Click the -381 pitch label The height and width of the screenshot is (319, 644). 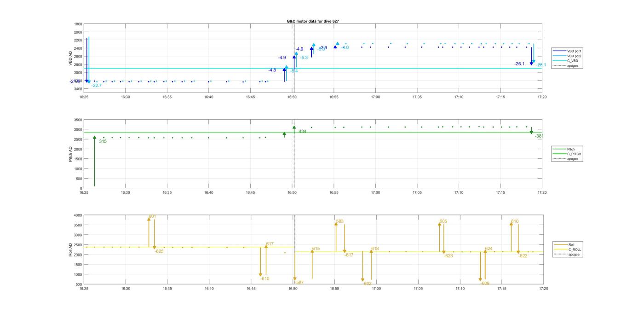click(x=539, y=136)
